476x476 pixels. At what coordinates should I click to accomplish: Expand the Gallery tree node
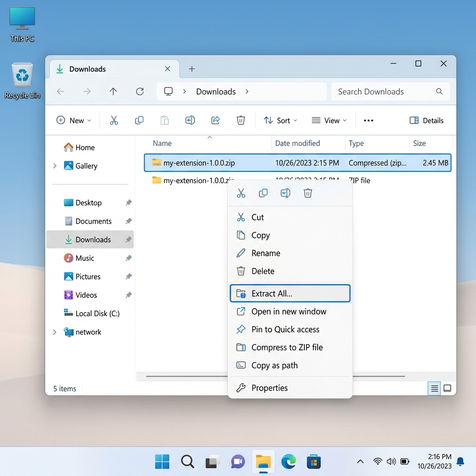point(55,166)
